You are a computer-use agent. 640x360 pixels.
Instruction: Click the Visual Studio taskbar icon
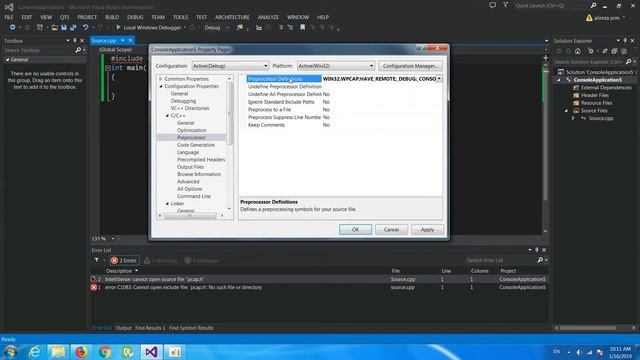pos(151,351)
